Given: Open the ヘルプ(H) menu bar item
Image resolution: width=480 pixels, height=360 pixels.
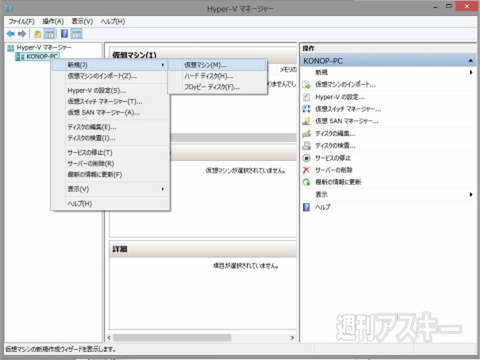Looking at the screenshot, I should click(113, 21).
